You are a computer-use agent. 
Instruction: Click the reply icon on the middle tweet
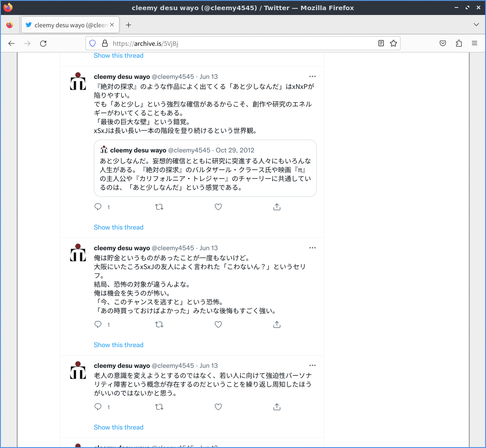pyautogui.click(x=97, y=324)
